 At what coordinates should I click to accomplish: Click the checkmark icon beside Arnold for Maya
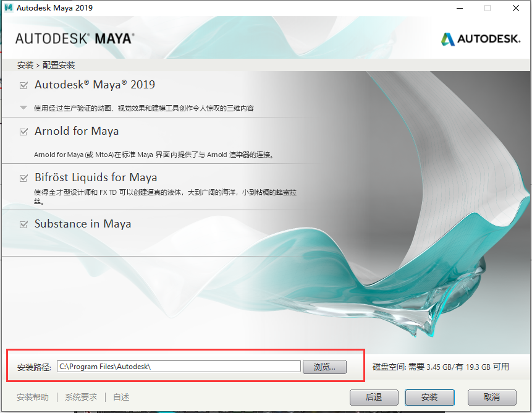[x=23, y=131]
